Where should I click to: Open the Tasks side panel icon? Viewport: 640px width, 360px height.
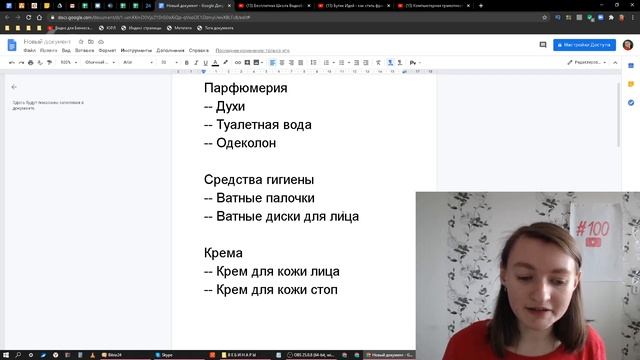(x=631, y=102)
